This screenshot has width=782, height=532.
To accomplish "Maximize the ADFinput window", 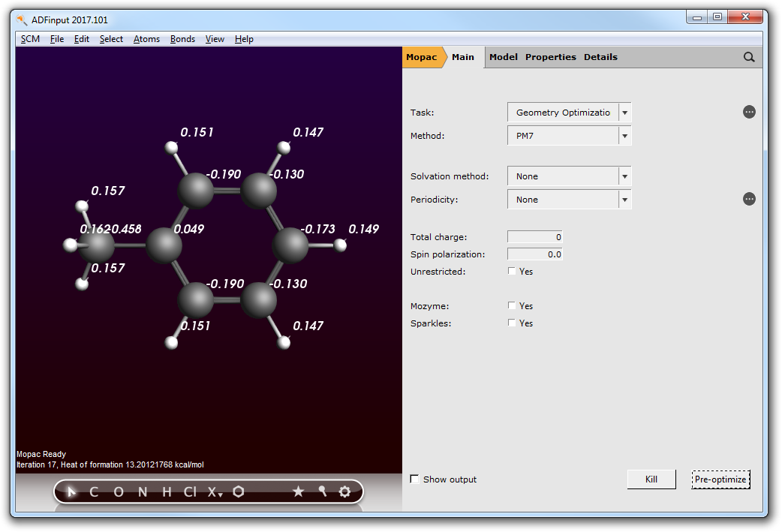I will [x=717, y=17].
